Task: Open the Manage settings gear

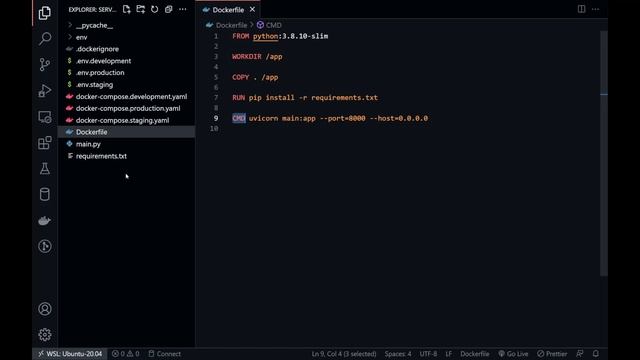Action: click(x=45, y=335)
